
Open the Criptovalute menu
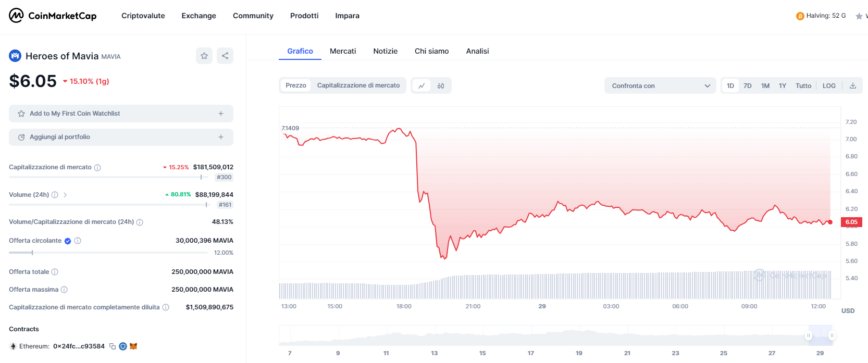click(x=143, y=16)
